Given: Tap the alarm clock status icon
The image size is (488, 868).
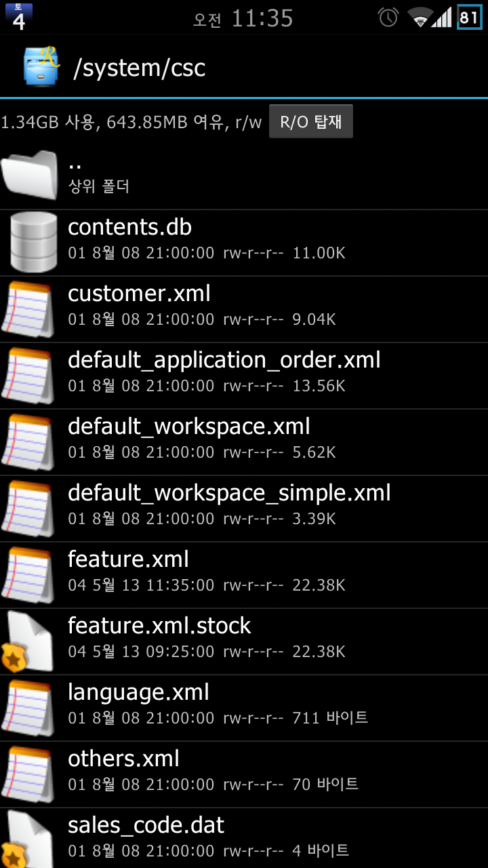Looking at the screenshot, I should (x=388, y=18).
